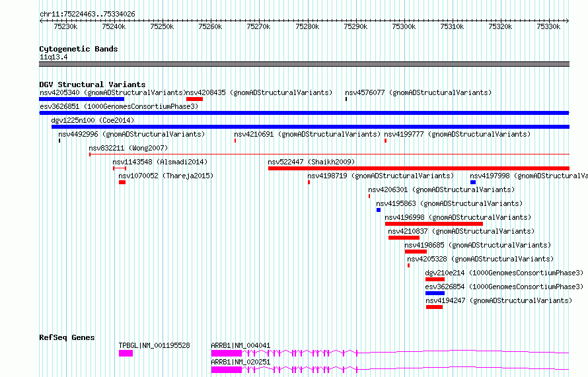Viewport: 588px width, 377px height.
Task: Click the nsv4198685 red variant bar
Action: tap(416, 252)
